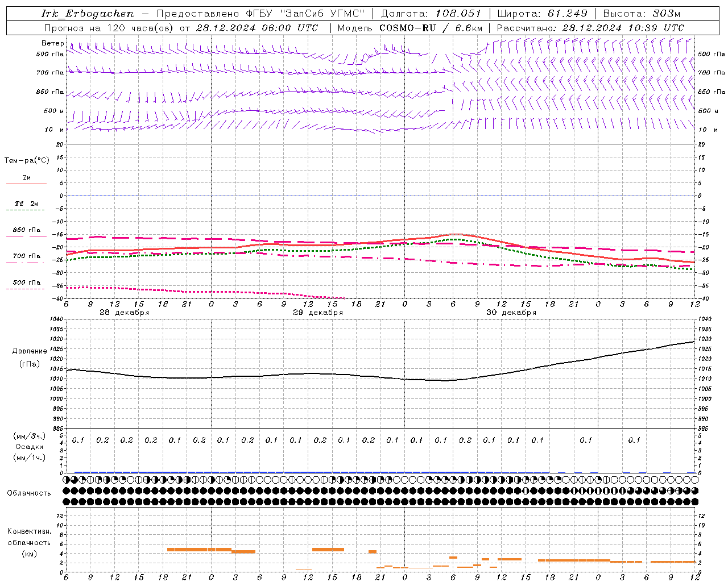Select the 30 декабря date label
Image resolution: width=728 pixels, height=582 pixels.
tap(511, 313)
